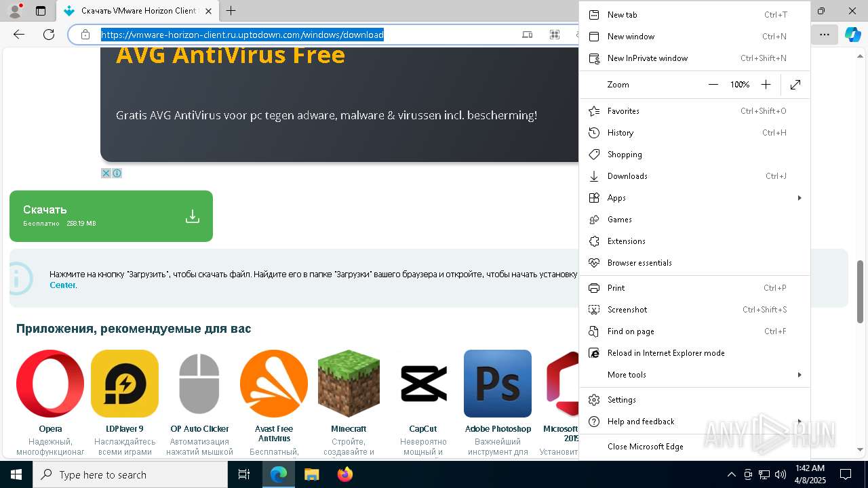Open the notification center icon
Viewport: 868px width, 488px height.
click(846, 474)
